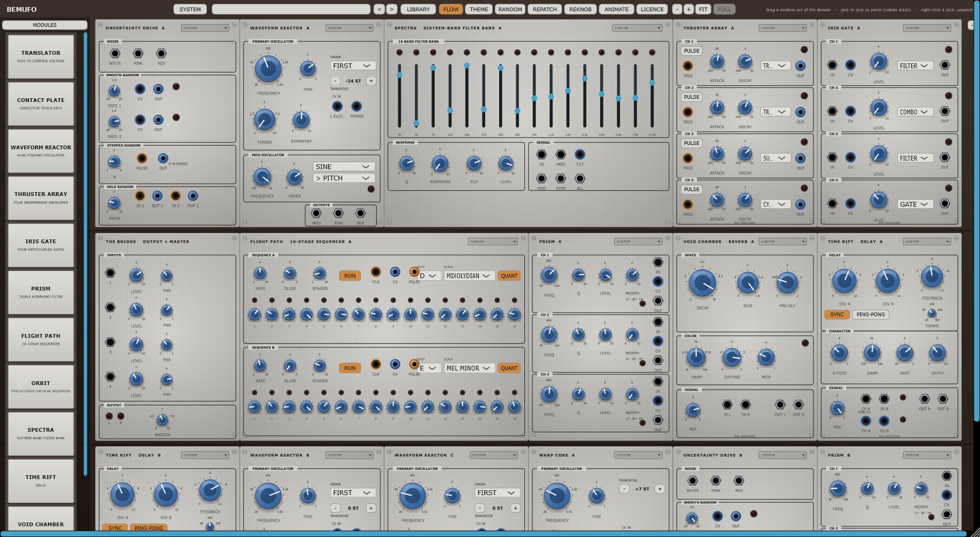Open the > PITCH destination dropdown
Viewport: 980px width, 537px height.
click(344, 178)
